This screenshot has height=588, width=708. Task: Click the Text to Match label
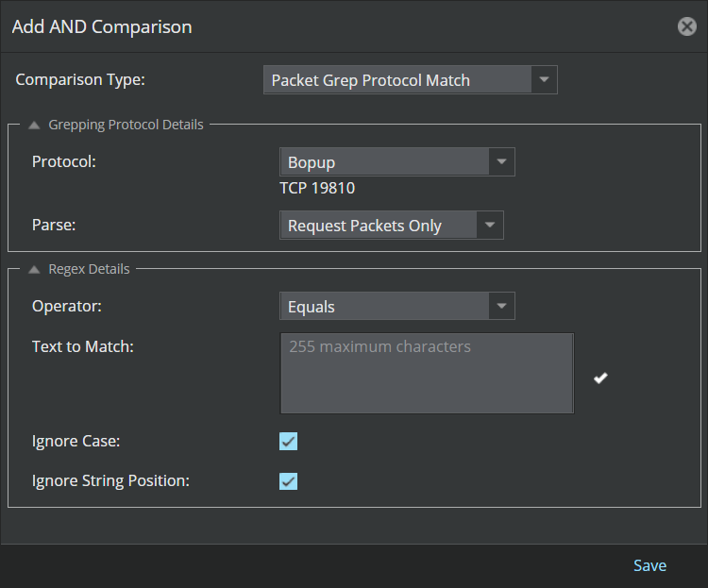pyautogui.click(x=83, y=346)
